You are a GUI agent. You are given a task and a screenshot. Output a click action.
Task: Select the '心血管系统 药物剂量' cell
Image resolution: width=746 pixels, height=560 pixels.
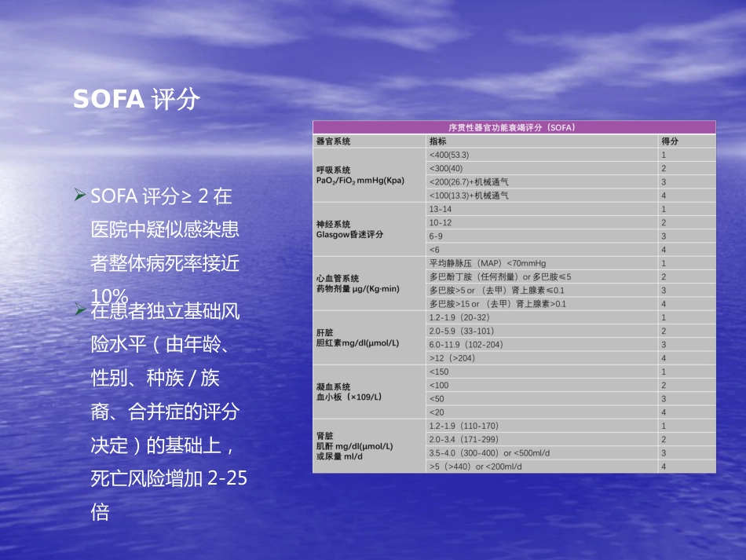click(369, 284)
